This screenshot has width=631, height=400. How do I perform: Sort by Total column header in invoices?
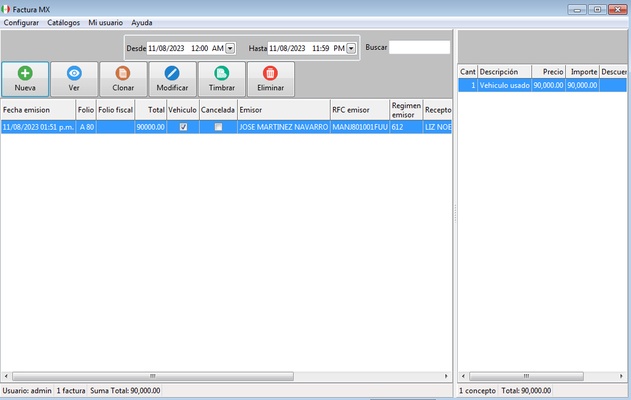click(x=151, y=110)
